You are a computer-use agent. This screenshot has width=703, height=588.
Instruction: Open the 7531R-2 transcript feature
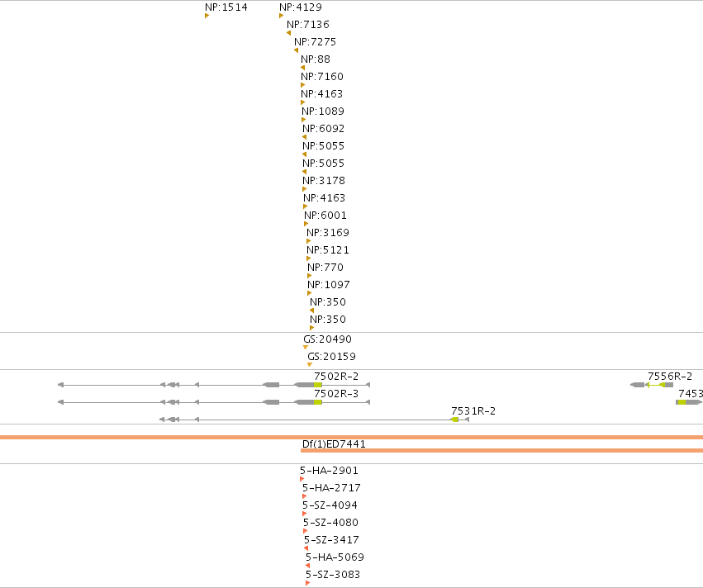click(x=314, y=420)
